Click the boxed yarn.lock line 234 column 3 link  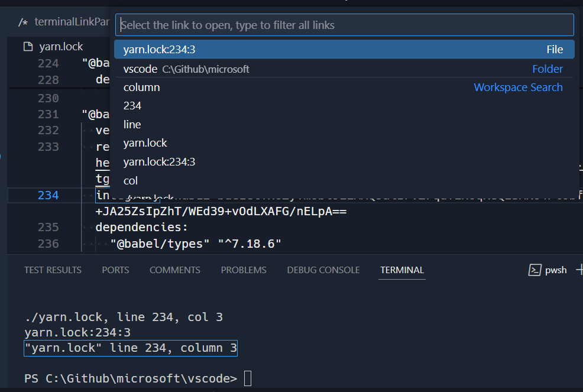(130, 348)
